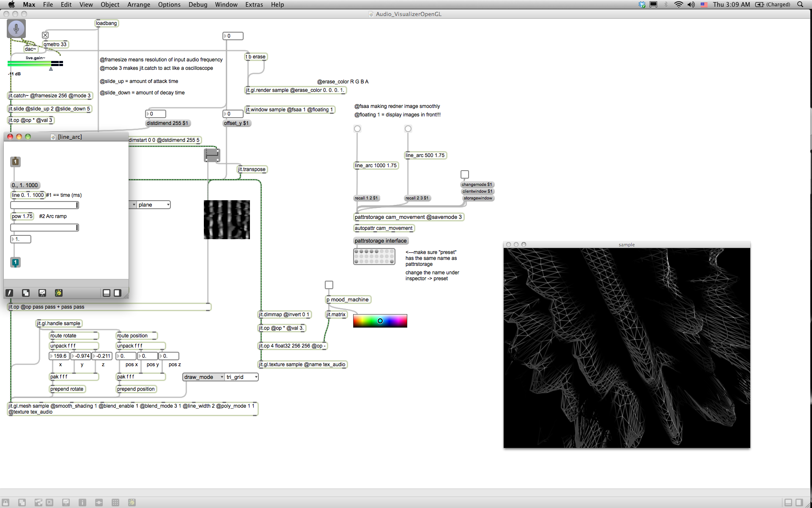Open Spotlight search magnifier icon
This screenshot has height=508, width=812.
click(800, 5)
